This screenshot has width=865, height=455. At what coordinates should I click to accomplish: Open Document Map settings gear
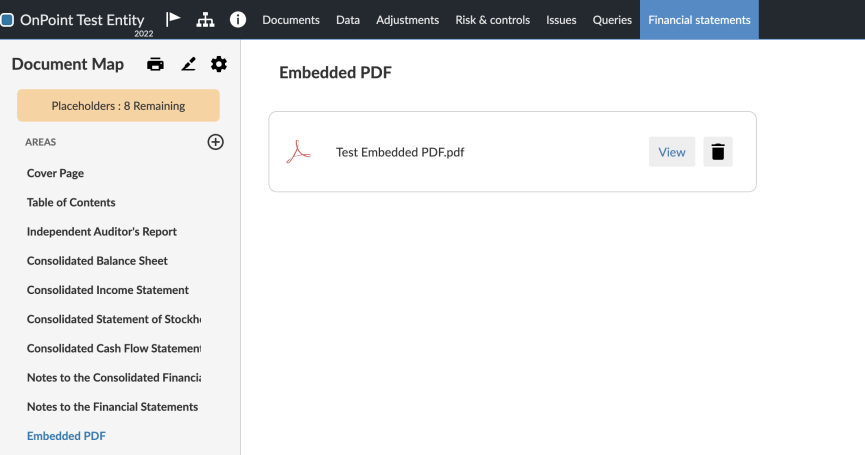click(219, 64)
